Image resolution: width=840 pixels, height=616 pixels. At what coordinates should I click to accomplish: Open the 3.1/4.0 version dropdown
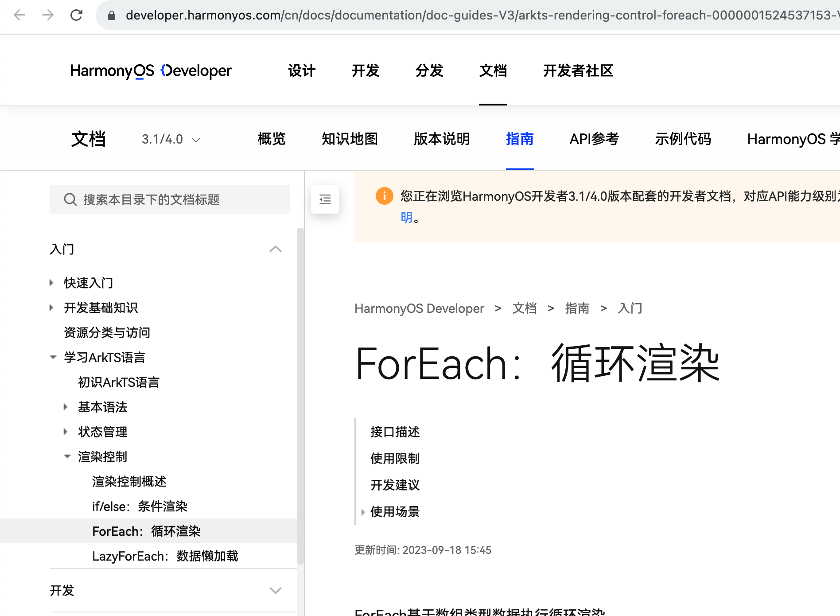click(x=171, y=139)
